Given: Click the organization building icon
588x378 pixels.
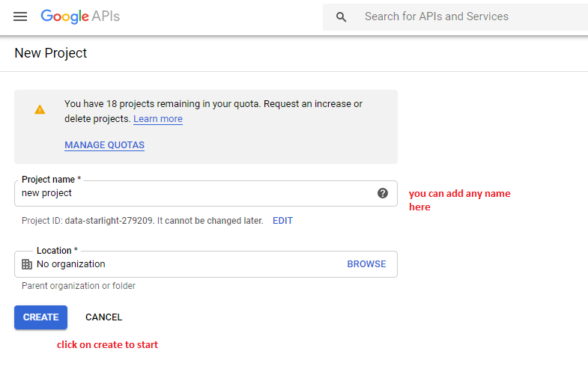Looking at the screenshot, I should coord(27,264).
